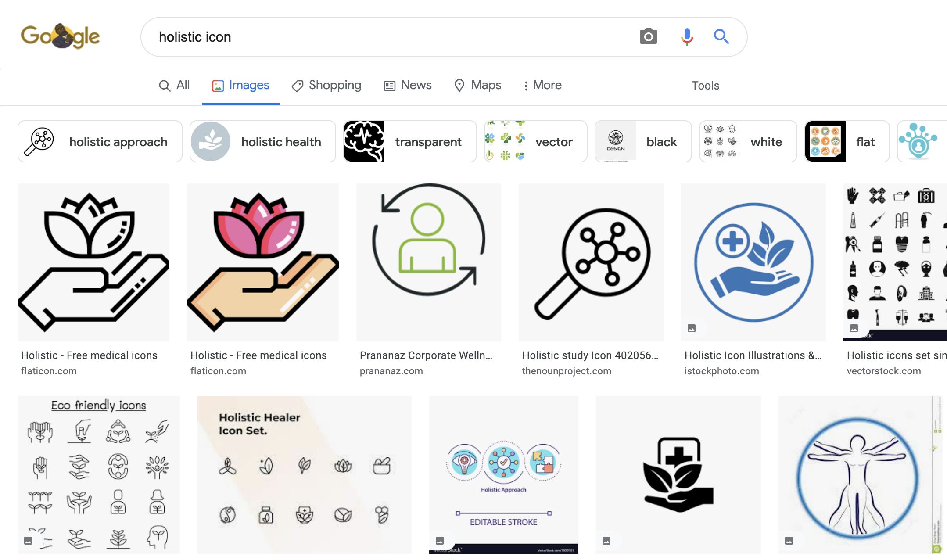Select the Shopping tab
947x560 pixels.
pyautogui.click(x=326, y=85)
